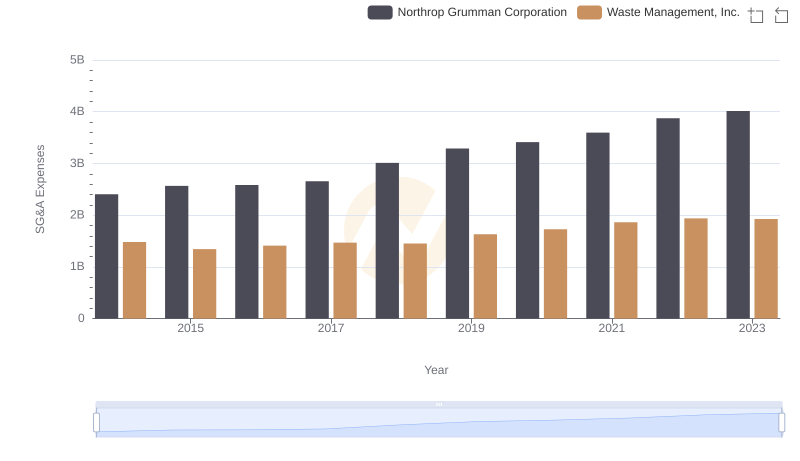Select Waste Management bar for 2020
The width and height of the screenshot is (800, 461).
556,274
